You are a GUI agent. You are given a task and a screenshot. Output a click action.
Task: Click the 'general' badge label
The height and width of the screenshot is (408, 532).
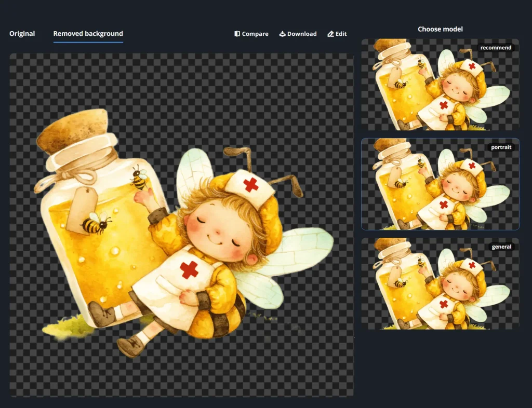501,247
